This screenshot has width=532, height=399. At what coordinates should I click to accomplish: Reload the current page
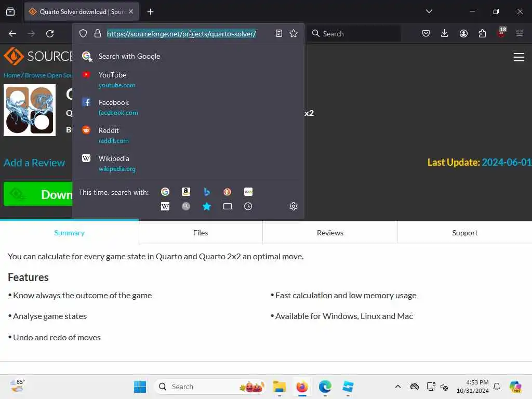[50, 34]
